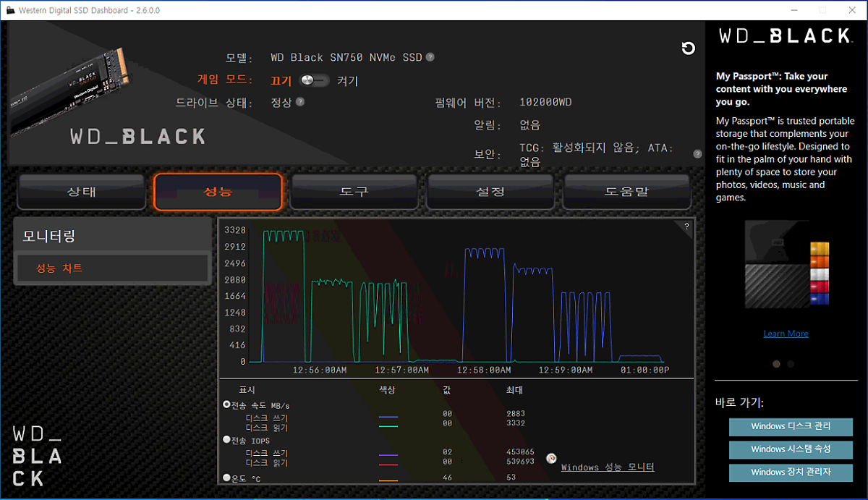
Task: Click the max read value 3332
Action: [516, 423]
